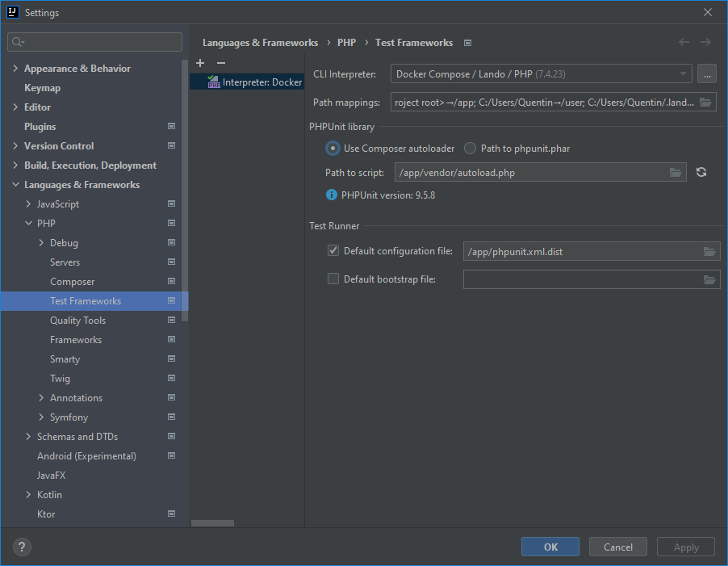Browse for default configuration file folder icon
The height and width of the screenshot is (566, 728).
709,252
